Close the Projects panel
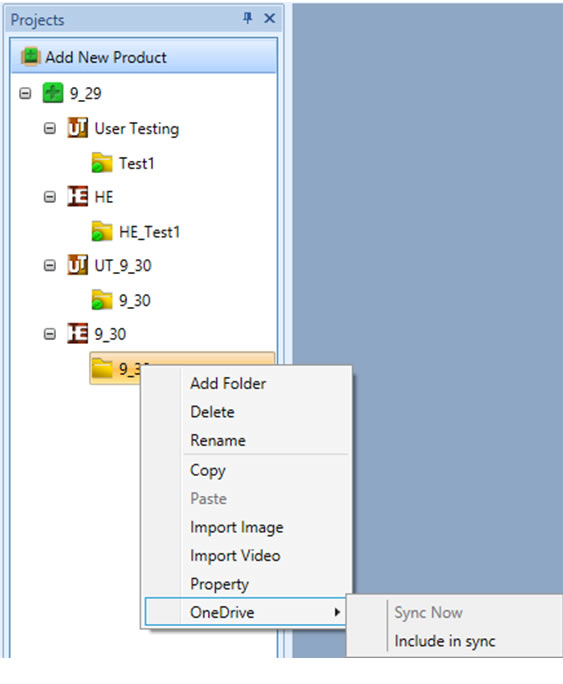563x684 pixels. point(270,18)
